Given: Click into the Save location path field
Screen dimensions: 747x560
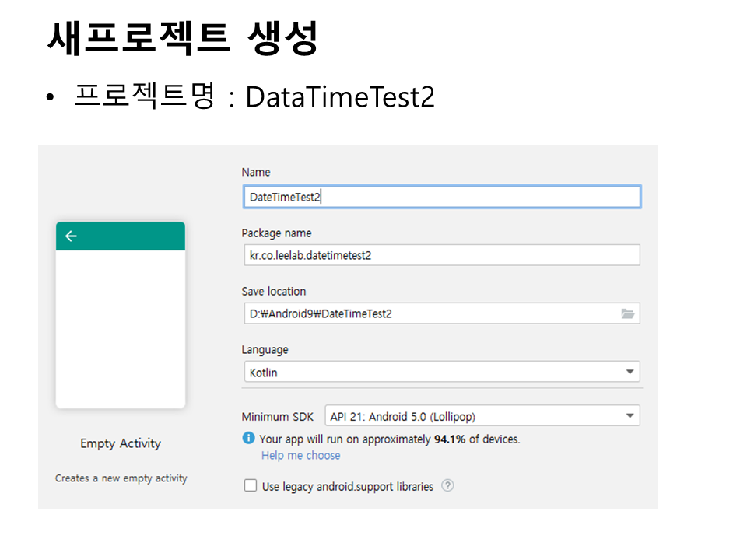Looking at the screenshot, I should 428,313.
